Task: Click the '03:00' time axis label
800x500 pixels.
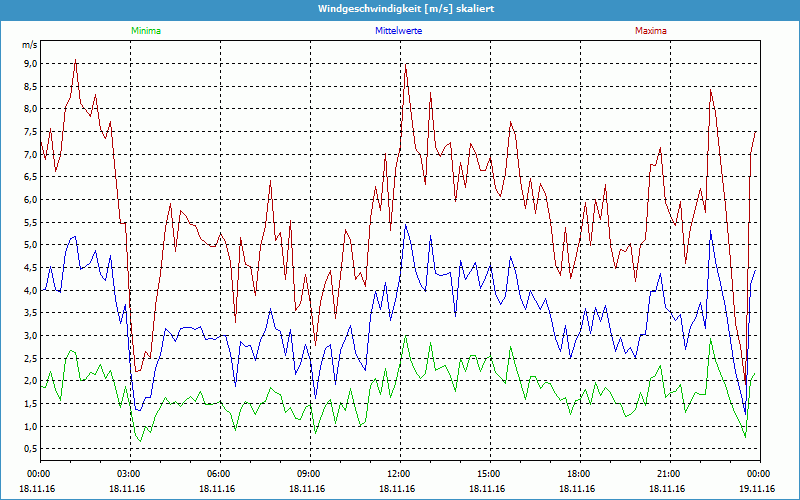Action: (130, 474)
